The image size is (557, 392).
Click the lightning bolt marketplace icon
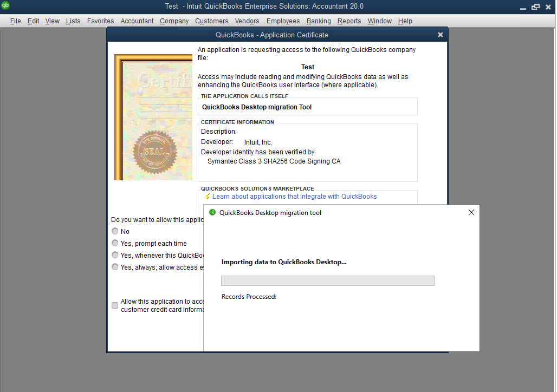pyautogui.click(x=208, y=197)
